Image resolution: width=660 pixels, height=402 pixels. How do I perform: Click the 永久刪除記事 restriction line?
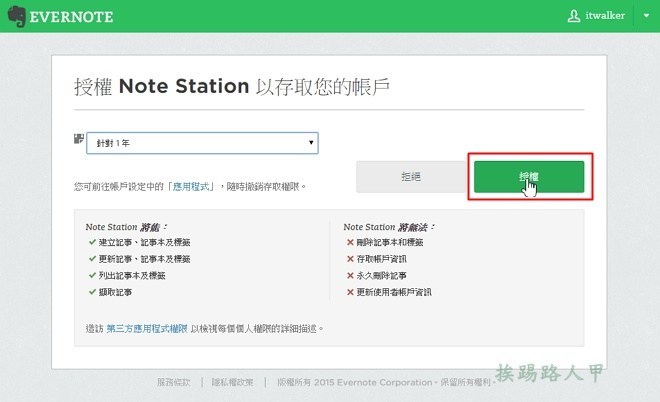[x=381, y=276]
